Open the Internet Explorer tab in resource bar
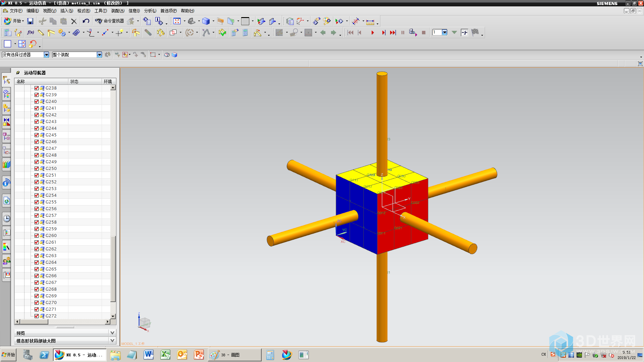Image resolution: width=644 pixels, height=362 pixels. tap(6, 201)
